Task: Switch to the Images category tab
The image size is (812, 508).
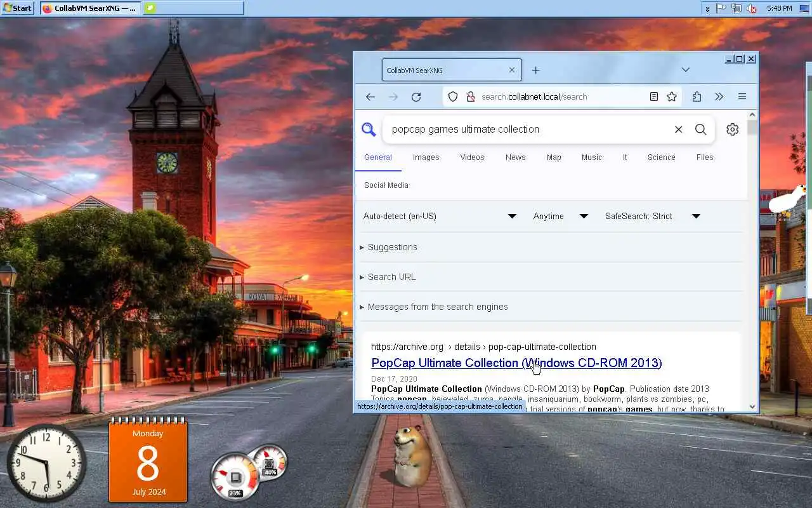Action: click(426, 157)
